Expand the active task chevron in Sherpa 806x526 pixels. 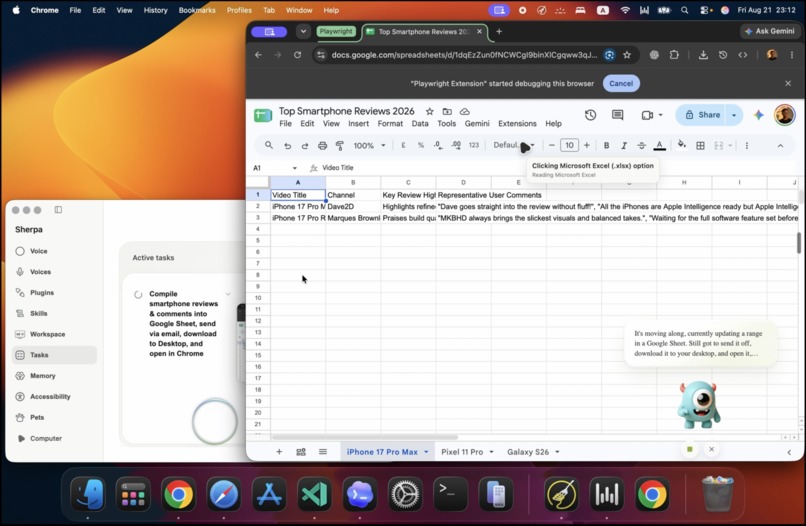[228, 294]
